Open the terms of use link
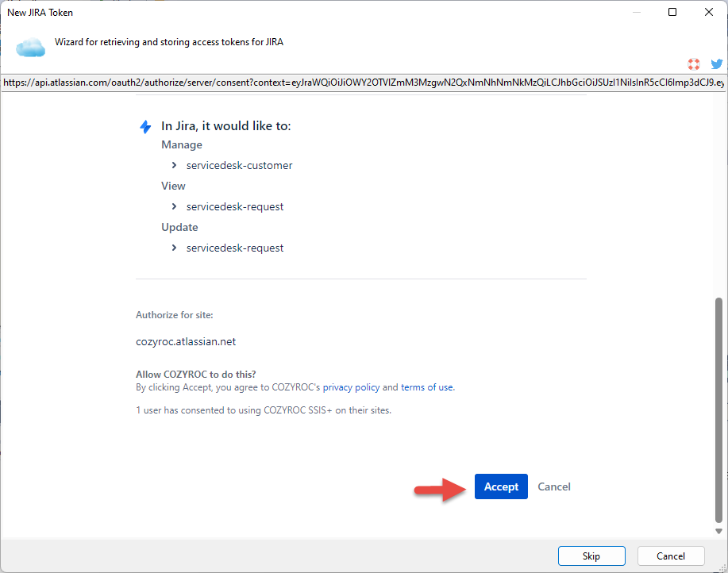 [x=427, y=387]
